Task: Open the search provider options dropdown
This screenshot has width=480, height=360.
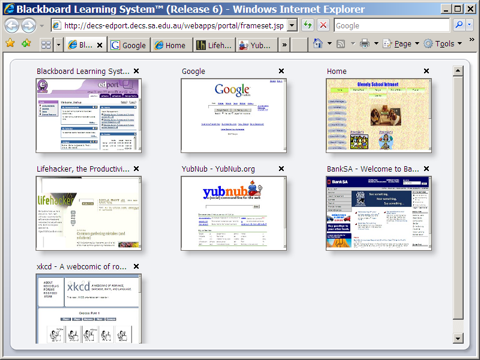Action: (469, 25)
